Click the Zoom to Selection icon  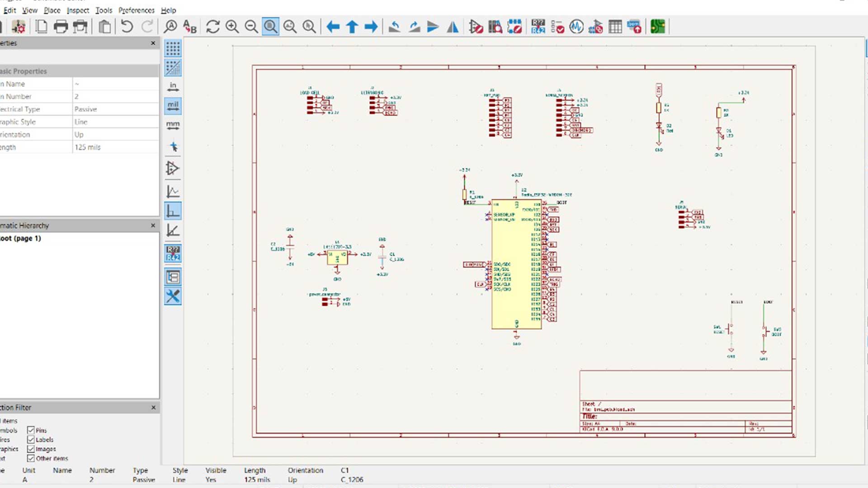coord(309,27)
